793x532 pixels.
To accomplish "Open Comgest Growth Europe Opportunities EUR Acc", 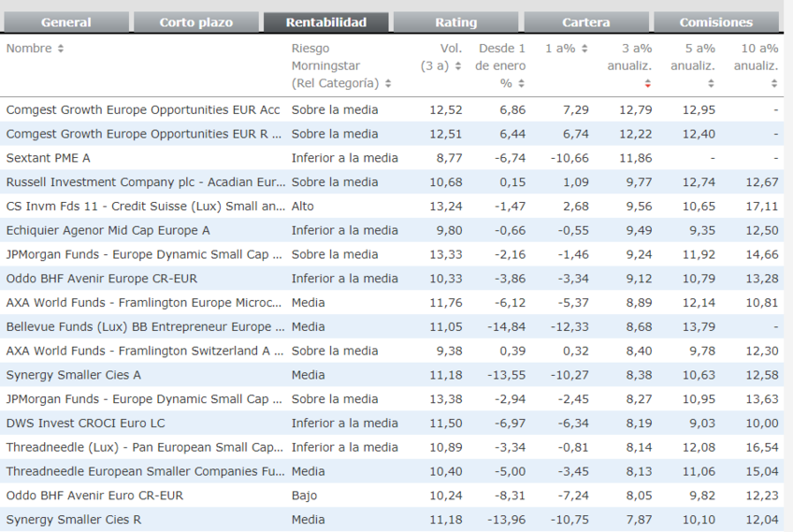I will pyautogui.click(x=143, y=109).
